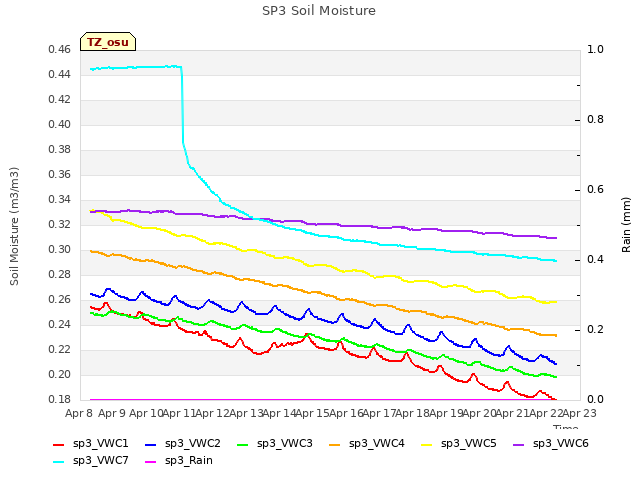Click the purple sp3_VWC6 legend swatch
This screenshot has width=640, height=480.
click(x=519, y=445)
